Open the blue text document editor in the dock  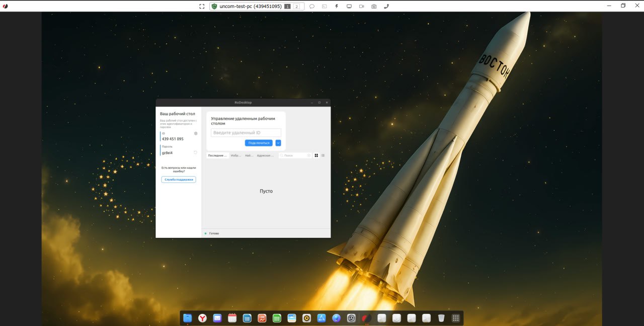(x=247, y=318)
